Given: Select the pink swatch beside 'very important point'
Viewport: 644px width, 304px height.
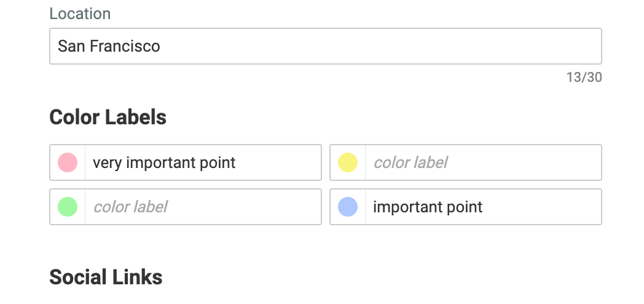Looking at the screenshot, I should coord(68,162).
